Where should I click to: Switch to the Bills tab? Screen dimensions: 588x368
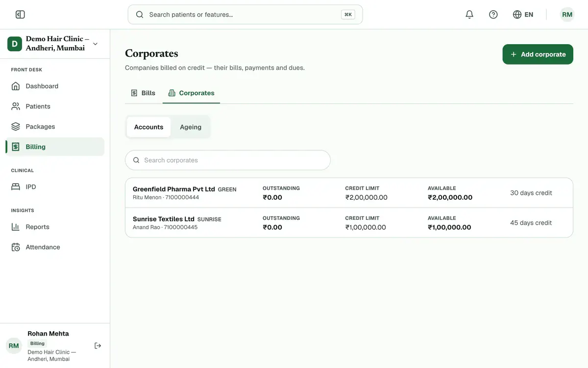click(x=143, y=93)
